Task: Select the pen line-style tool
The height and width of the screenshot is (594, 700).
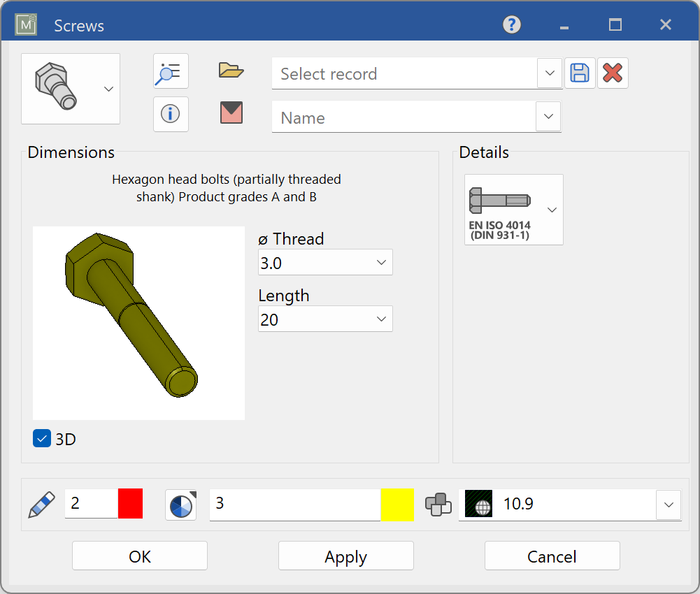Action: coord(42,505)
